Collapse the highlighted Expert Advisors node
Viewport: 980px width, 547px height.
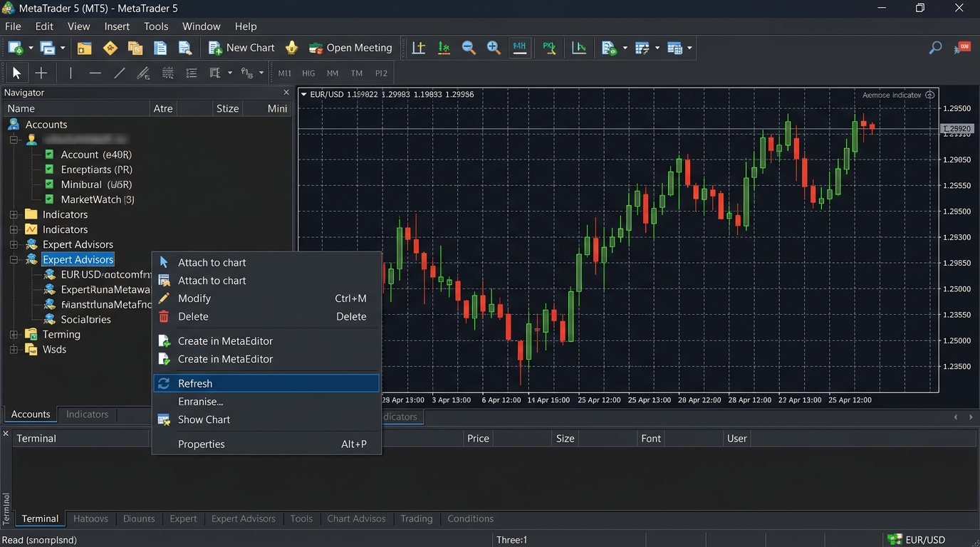14,259
